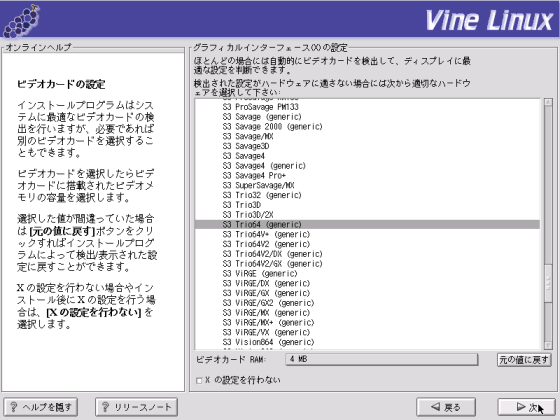Open the ビデオカード RAM 4 MB dropdown
Viewport: 560px width, 420px height.
click(381, 360)
